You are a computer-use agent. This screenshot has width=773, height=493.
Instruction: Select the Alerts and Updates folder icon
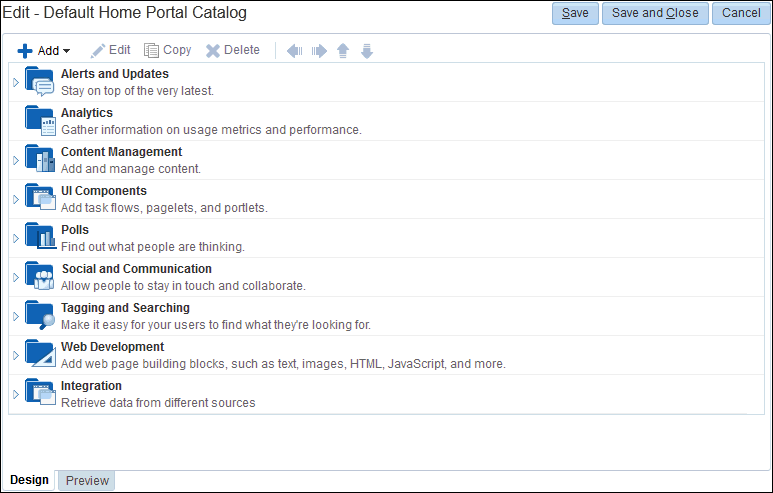[40, 82]
